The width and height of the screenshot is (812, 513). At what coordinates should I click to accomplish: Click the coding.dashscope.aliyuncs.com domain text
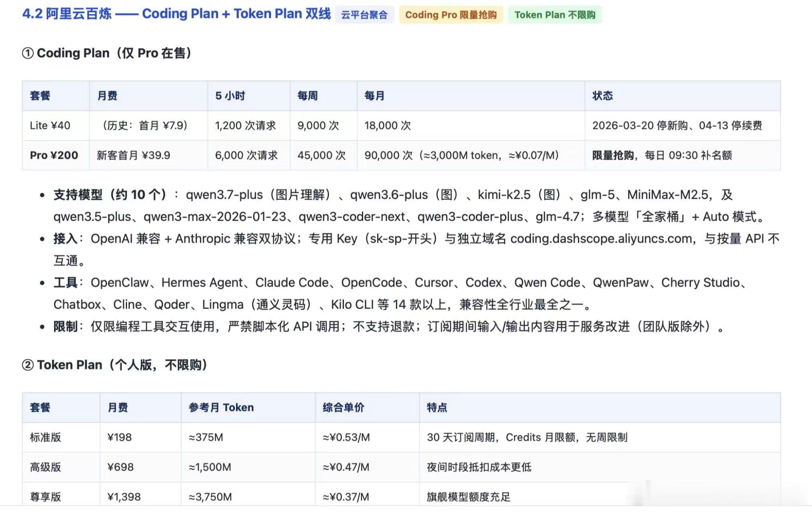tap(601, 239)
